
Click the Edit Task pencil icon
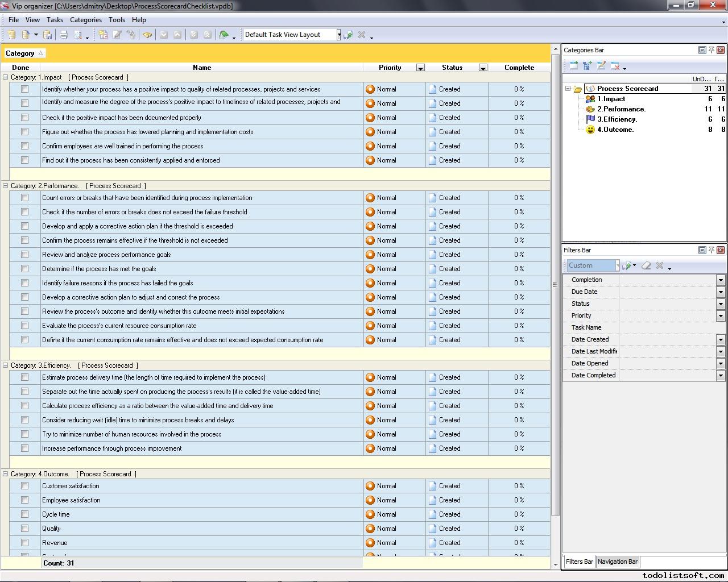pyautogui.click(x=117, y=35)
